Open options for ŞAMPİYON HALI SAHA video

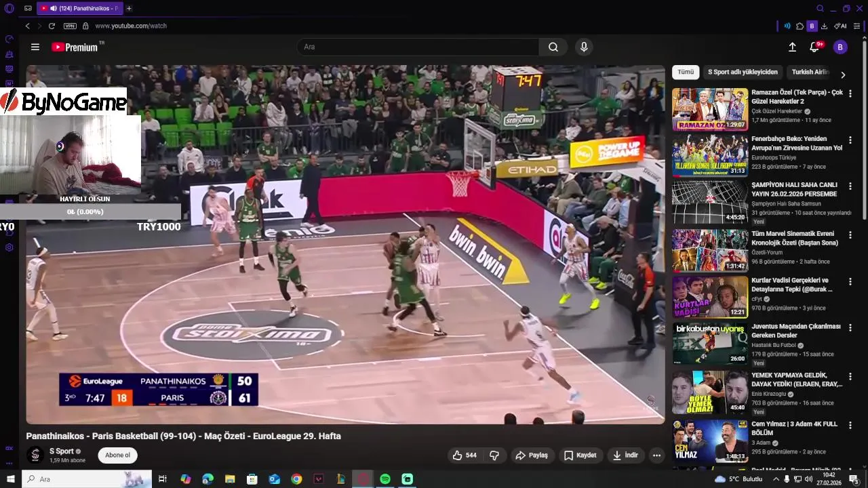850,185
